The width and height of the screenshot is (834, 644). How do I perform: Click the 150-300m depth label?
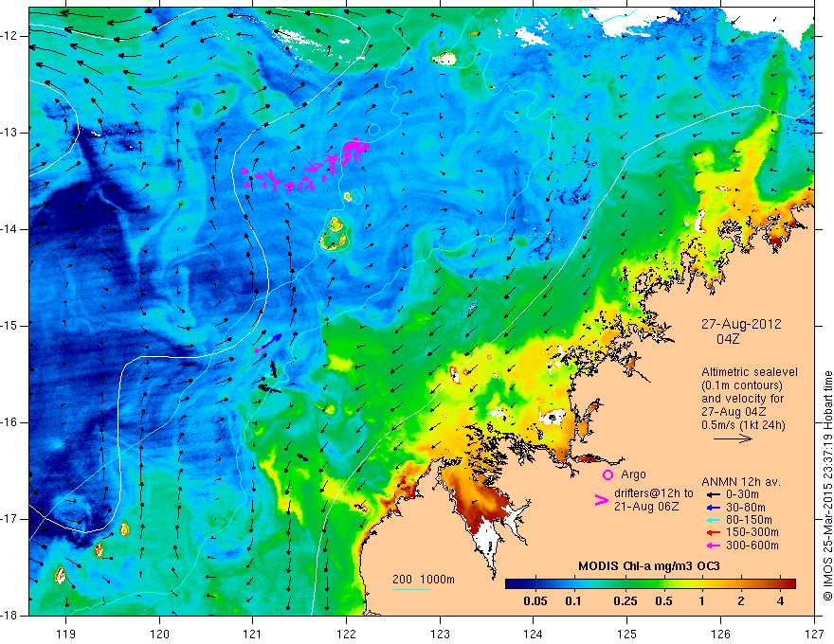click(x=752, y=533)
